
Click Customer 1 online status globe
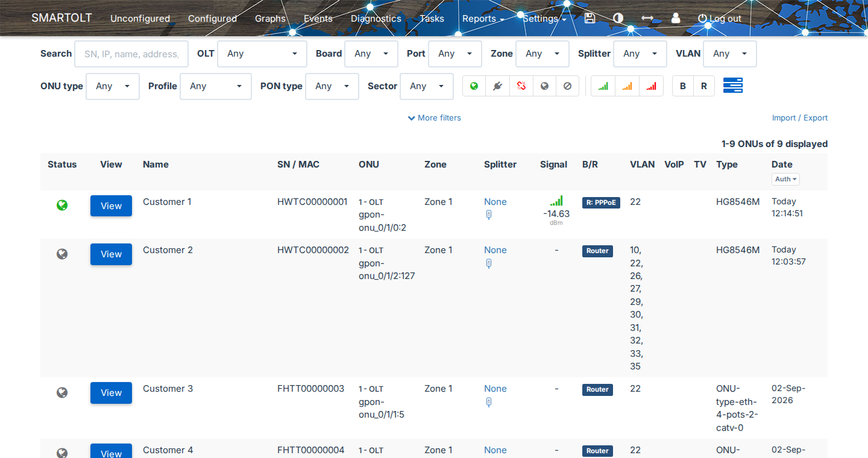pyautogui.click(x=62, y=205)
